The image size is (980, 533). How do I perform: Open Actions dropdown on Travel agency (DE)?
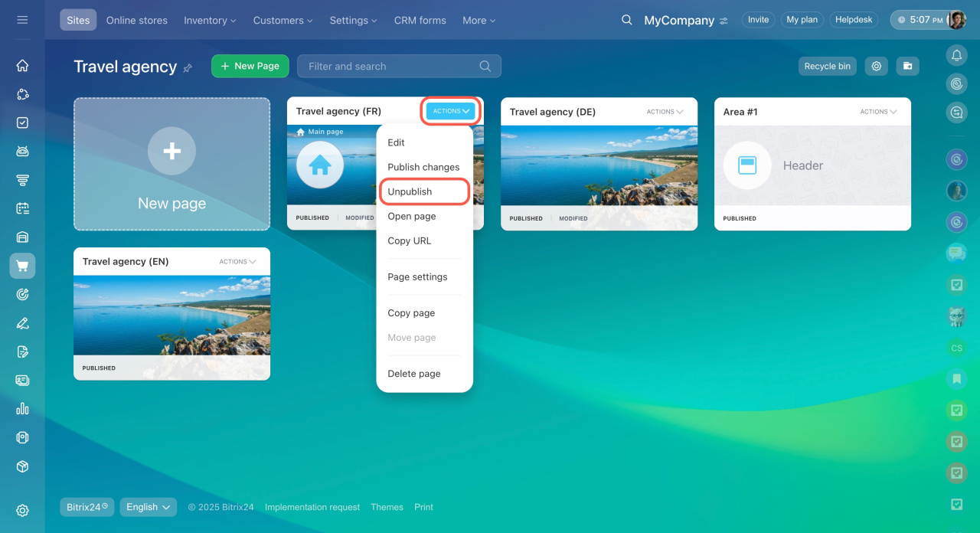[x=665, y=112]
